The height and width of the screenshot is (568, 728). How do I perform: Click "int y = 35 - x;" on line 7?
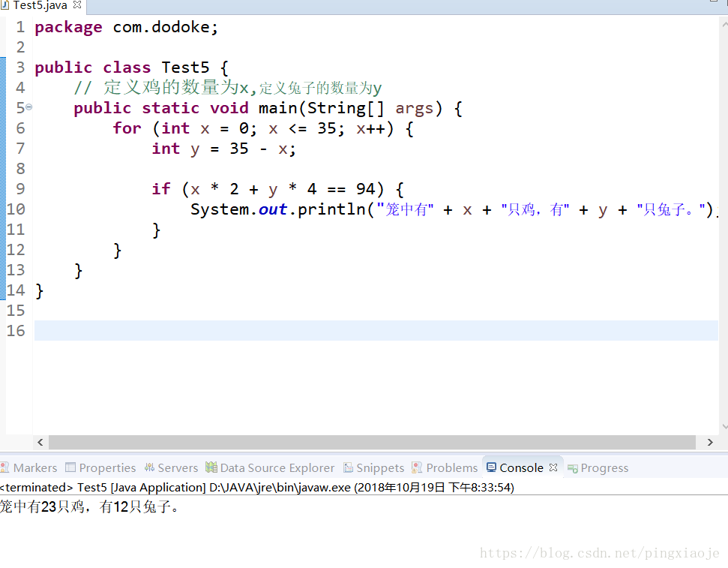coord(223,149)
